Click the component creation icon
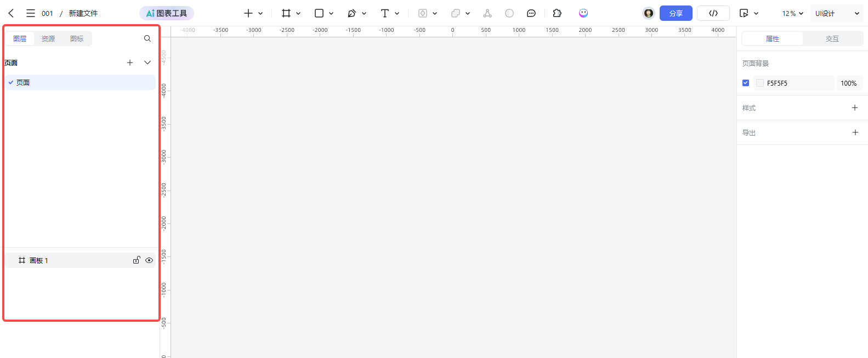Viewport: 868px width, 358px height. [423, 13]
